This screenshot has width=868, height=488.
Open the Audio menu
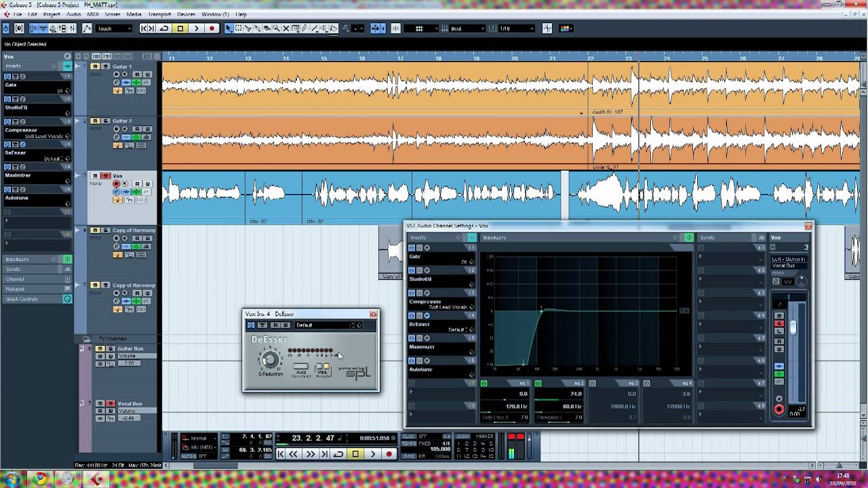coord(73,14)
